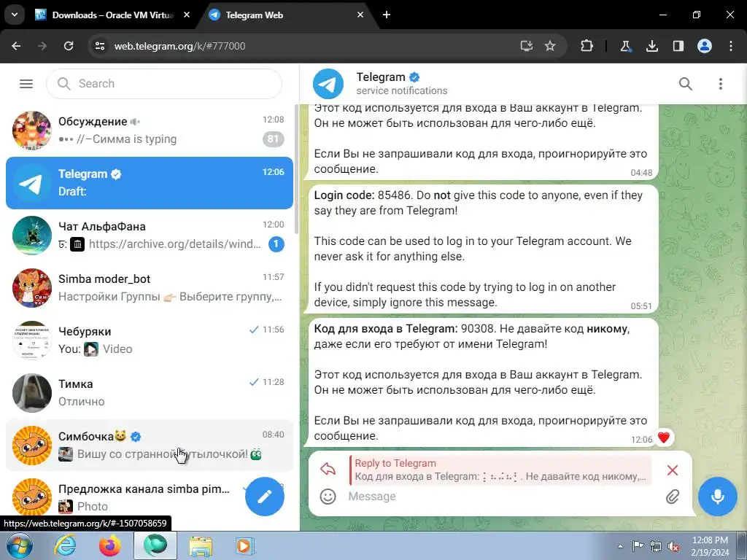
Task: Click the install app icon
Action: click(527, 46)
